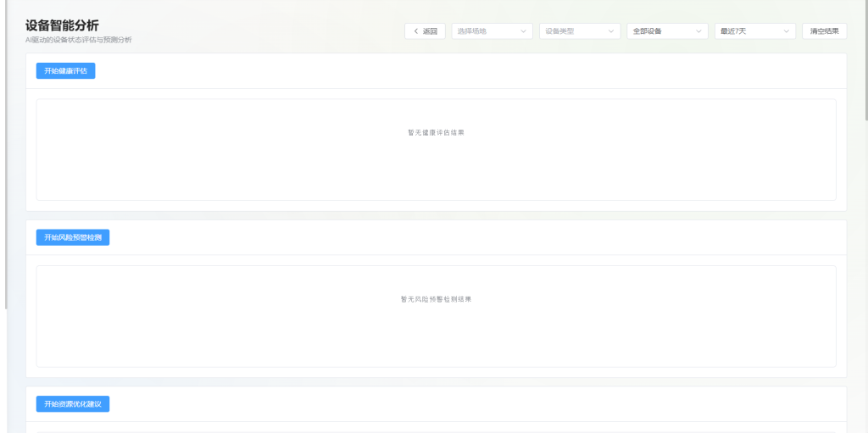Click the empty health assessment results panel
This screenshot has height=433, width=868.
pyautogui.click(x=436, y=169)
